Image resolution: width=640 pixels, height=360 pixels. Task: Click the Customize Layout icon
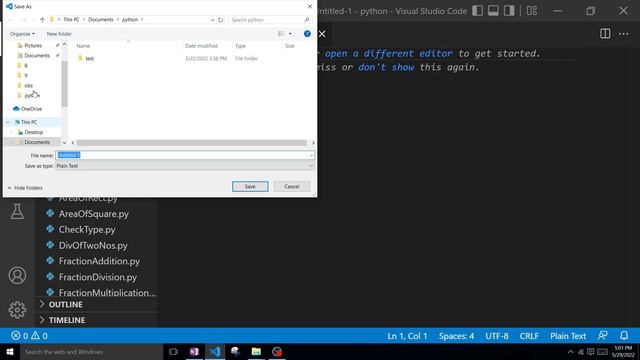532,11
